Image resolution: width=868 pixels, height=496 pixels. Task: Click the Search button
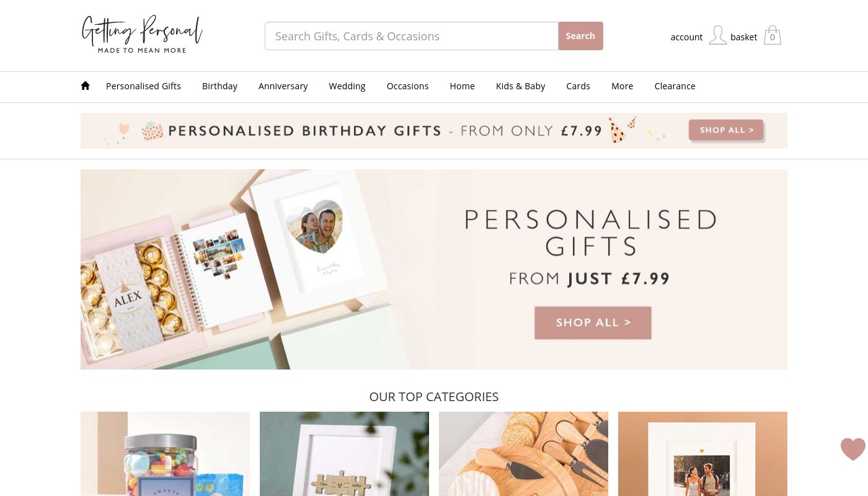[580, 36]
